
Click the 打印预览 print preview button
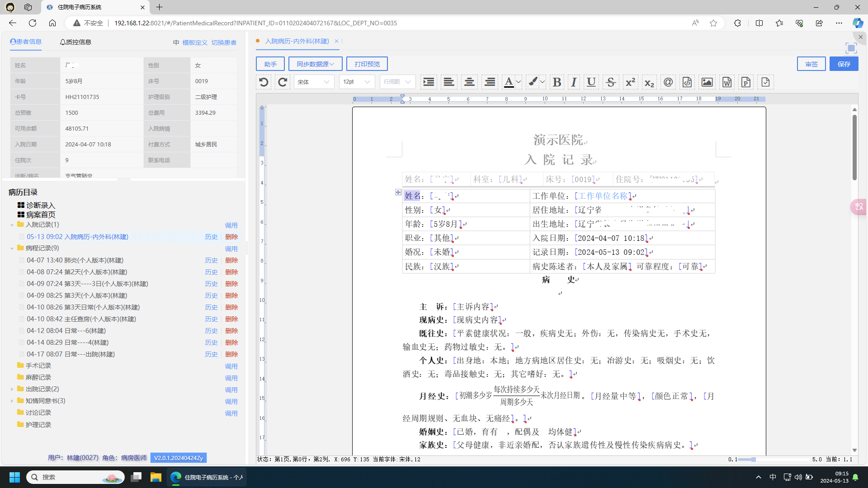point(367,64)
